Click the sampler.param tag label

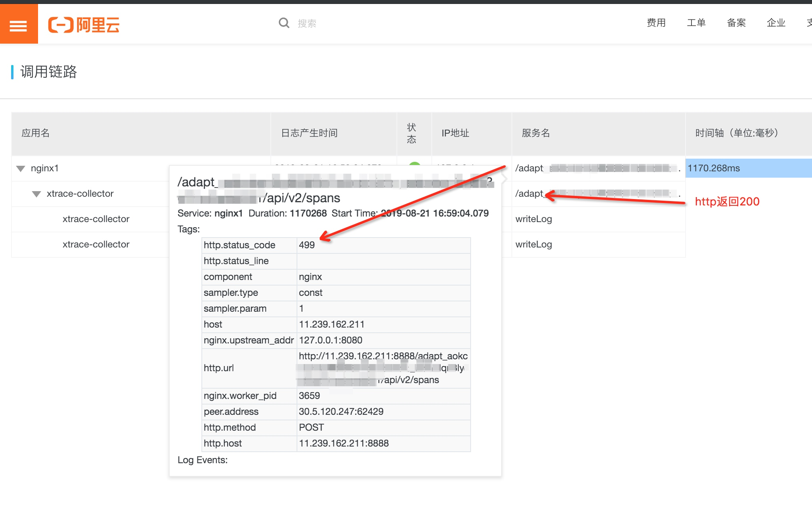click(235, 309)
